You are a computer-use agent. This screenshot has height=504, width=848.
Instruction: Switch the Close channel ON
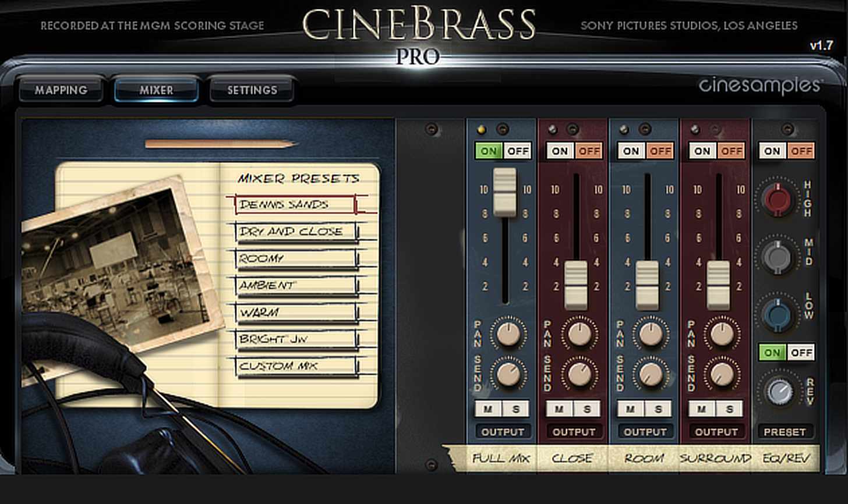coord(560,151)
